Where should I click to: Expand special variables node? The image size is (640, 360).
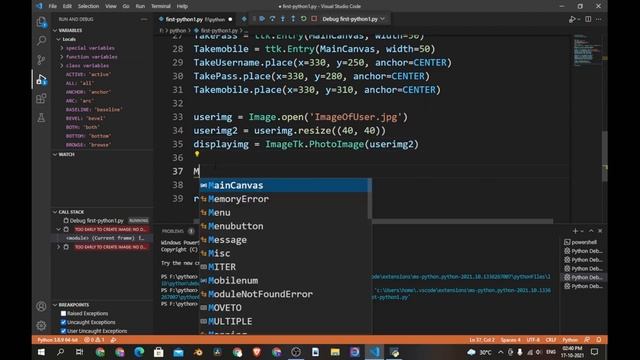click(62, 48)
